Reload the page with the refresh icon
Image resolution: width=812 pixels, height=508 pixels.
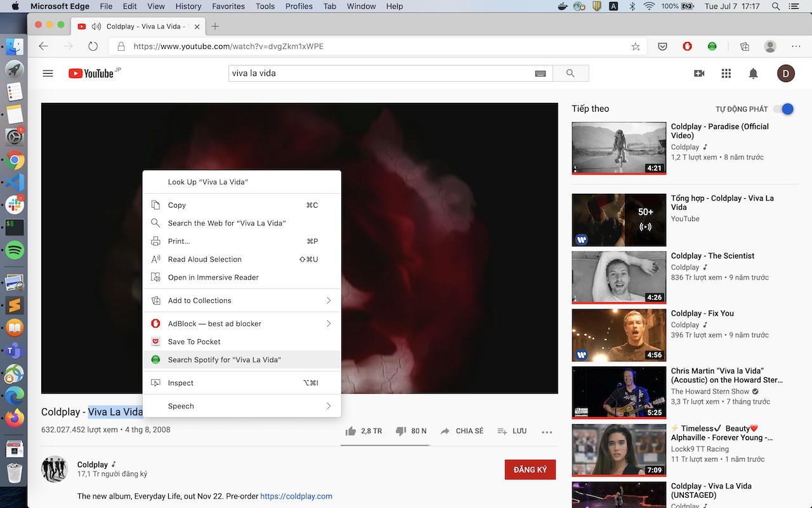tap(93, 46)
